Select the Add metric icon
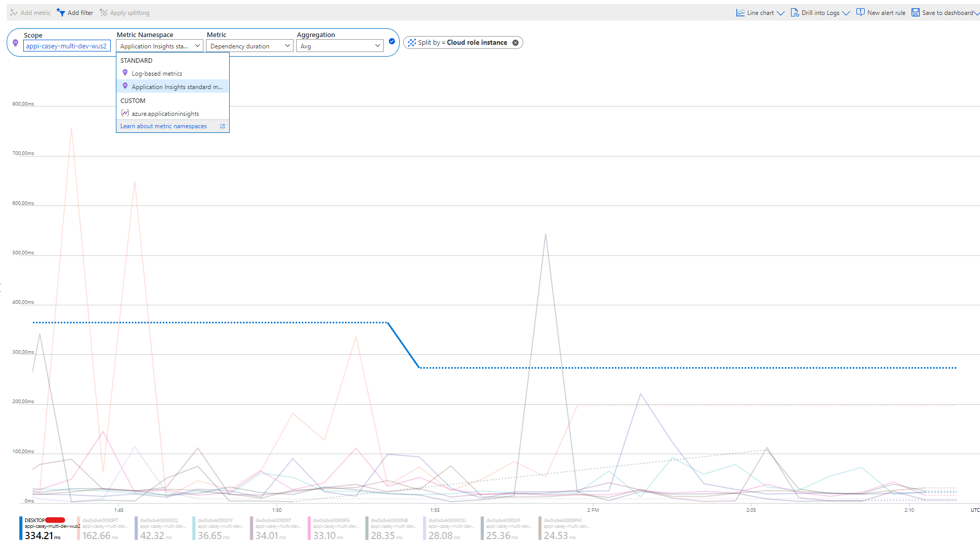The image size is (980, 553). pyautogui.click(x=14, y=12)
